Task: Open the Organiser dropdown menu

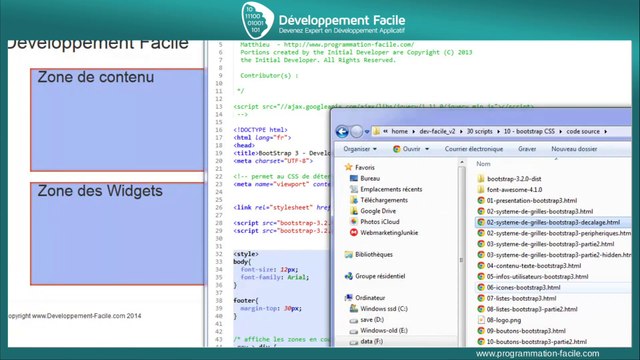Action: (360, 149)
